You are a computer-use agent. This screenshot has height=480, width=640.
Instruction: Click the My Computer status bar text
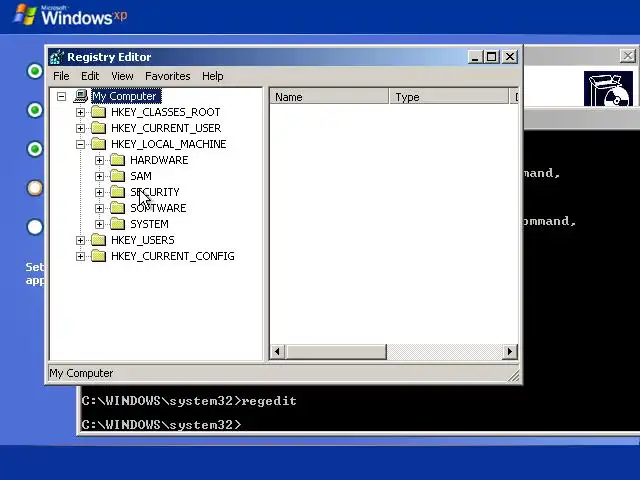coord(81,373)
